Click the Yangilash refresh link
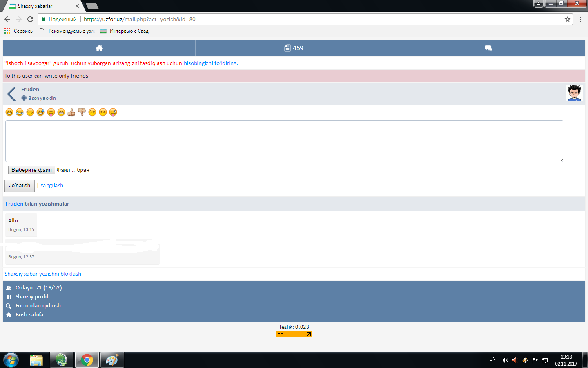 coord(52,186)
